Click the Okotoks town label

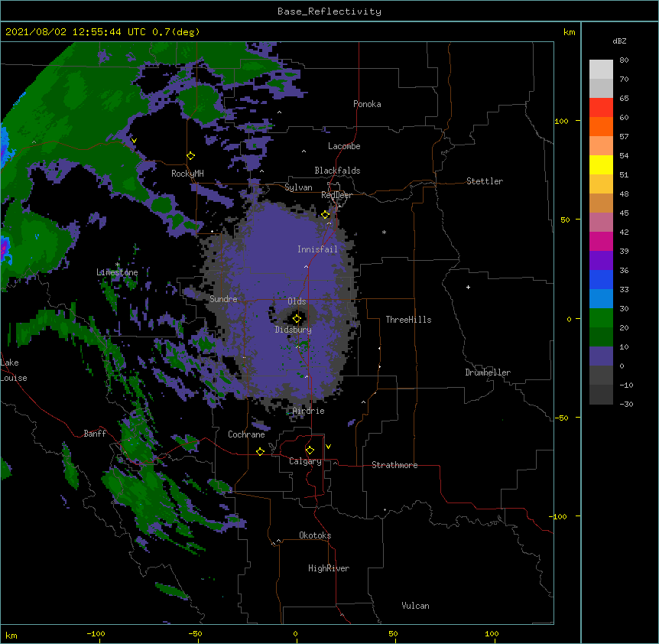point(315,535)
